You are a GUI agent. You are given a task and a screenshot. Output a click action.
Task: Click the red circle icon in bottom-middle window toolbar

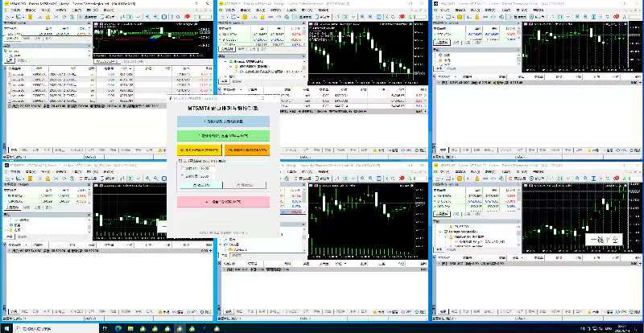tap(402, 179)
